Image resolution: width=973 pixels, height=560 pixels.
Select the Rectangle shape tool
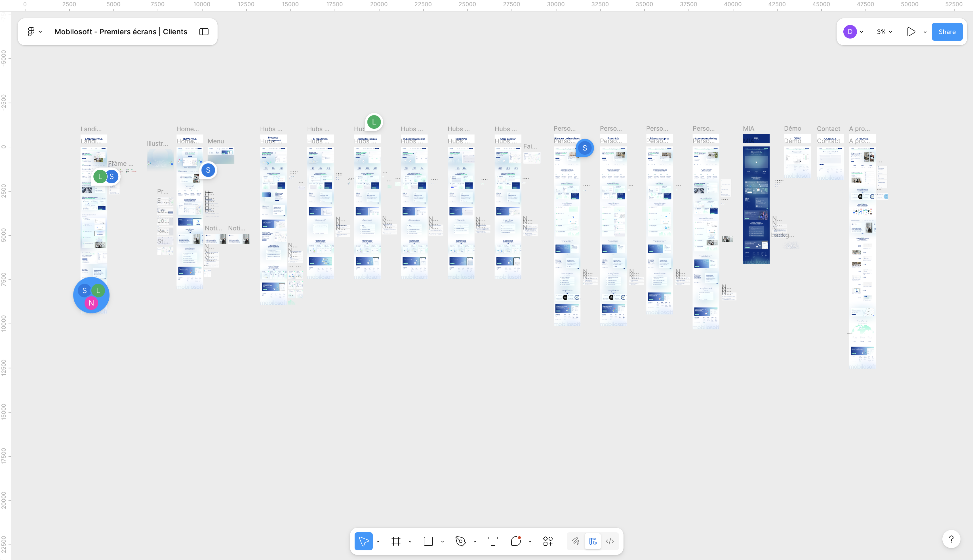click(x=428, y=541)
